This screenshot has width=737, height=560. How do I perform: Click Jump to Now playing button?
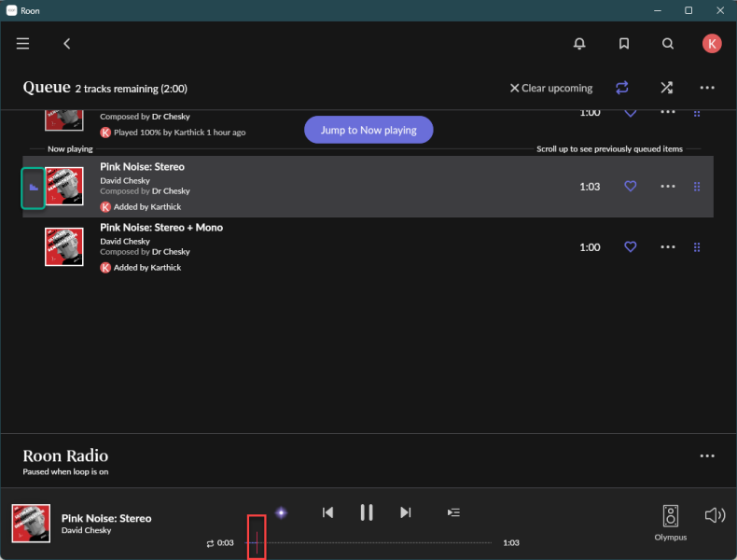click(368, 131)
